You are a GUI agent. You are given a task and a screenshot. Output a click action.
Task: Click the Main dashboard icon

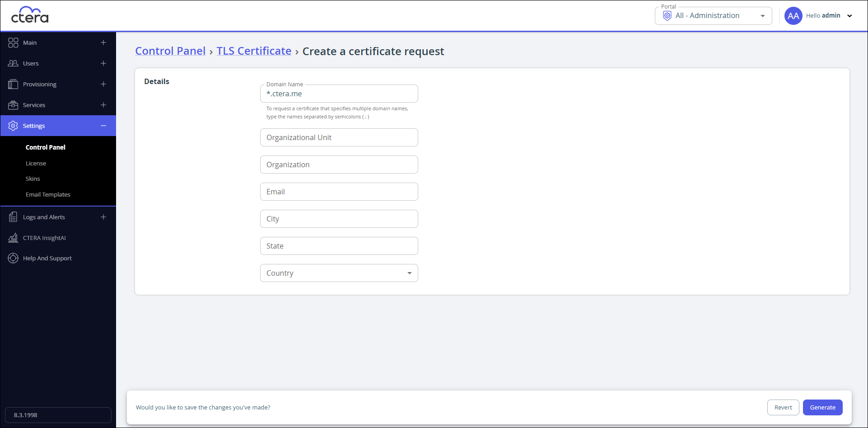tap(13, 42)
